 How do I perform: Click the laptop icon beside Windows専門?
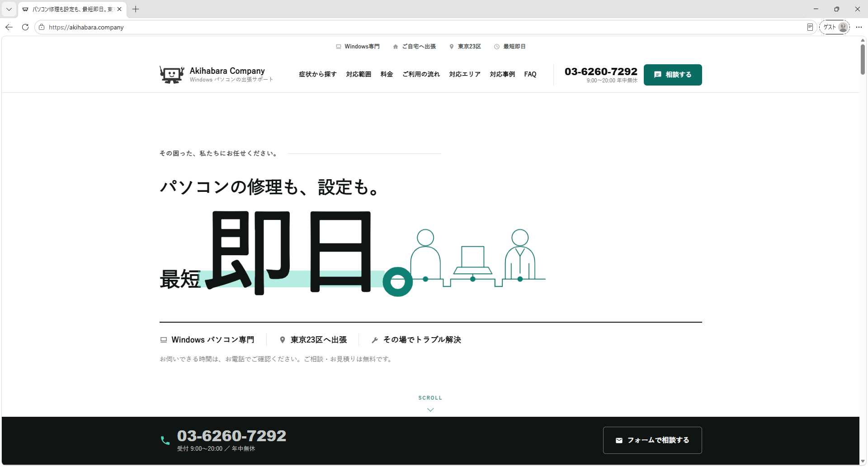[x=338, y=47]
